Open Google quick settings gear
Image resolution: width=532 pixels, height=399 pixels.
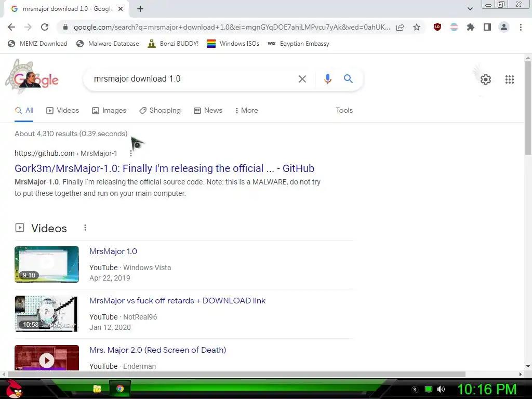(x=486, y=79)
